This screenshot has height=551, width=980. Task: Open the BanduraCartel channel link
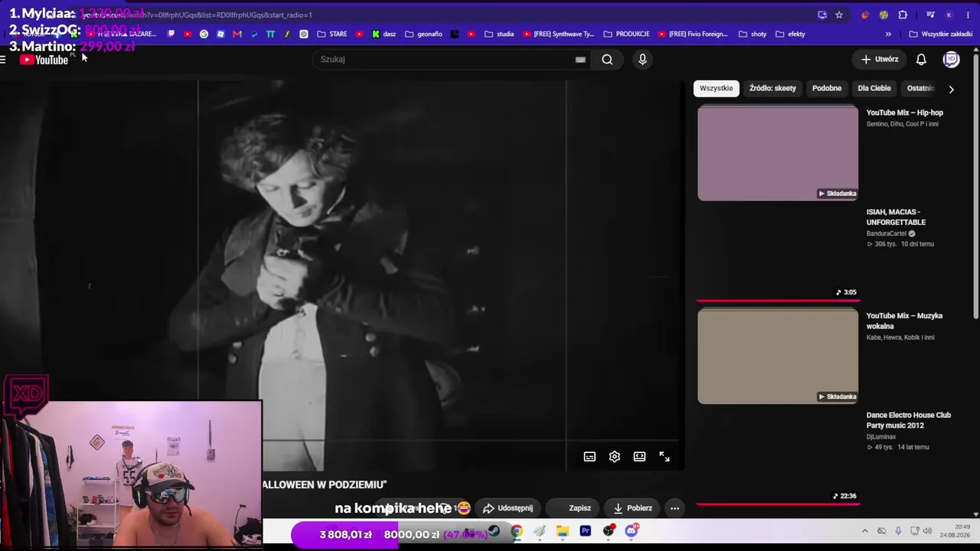886,233
